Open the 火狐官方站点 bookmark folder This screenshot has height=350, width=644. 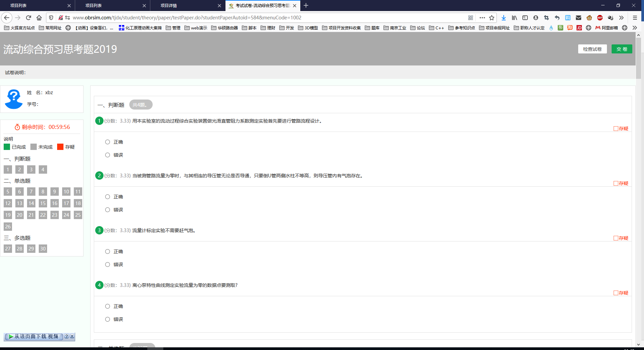(x=19, y=28)
